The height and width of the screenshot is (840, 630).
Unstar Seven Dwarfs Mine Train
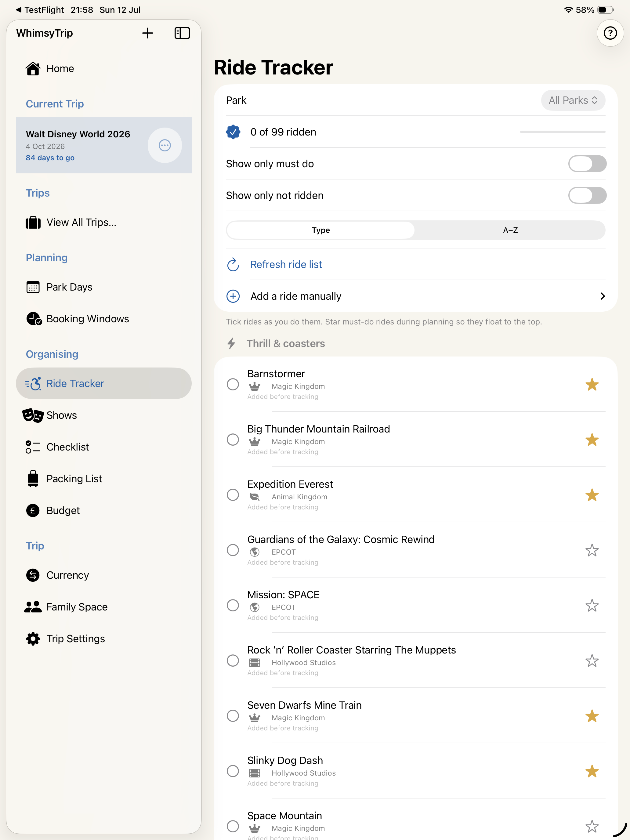pyautogui.click(x=592, y=716)
